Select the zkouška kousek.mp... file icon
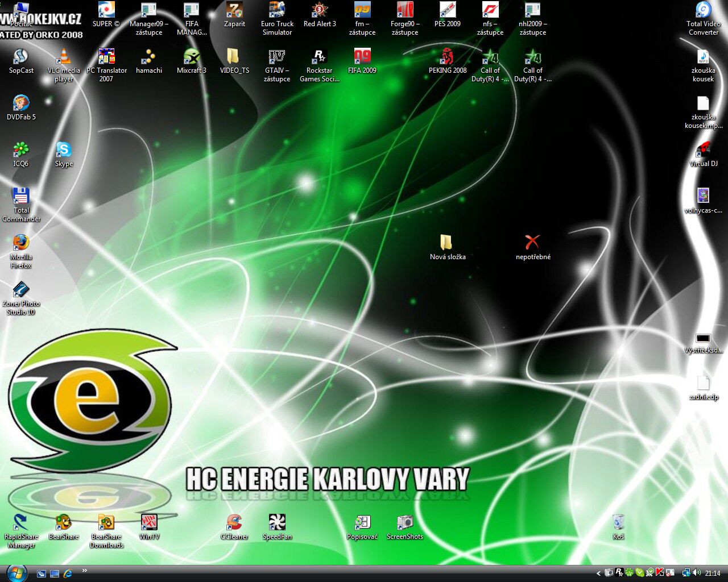The image size is (728, 582). click(704, 112)
